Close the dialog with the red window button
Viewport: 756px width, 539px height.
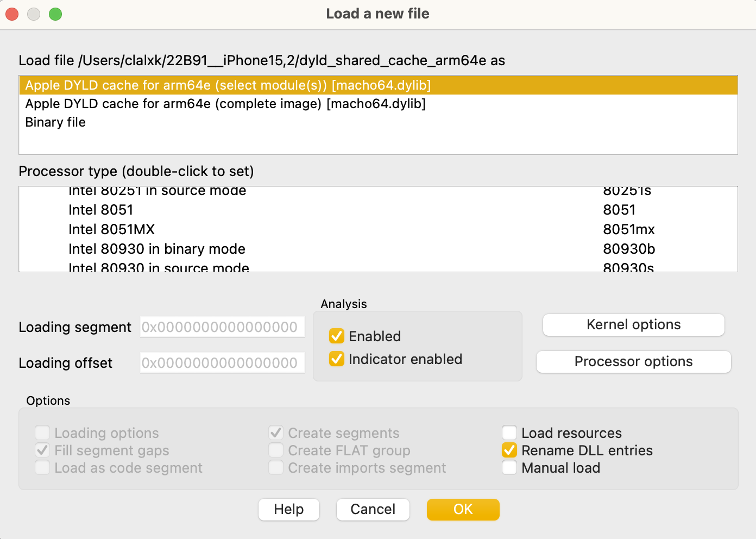(12, 14)
